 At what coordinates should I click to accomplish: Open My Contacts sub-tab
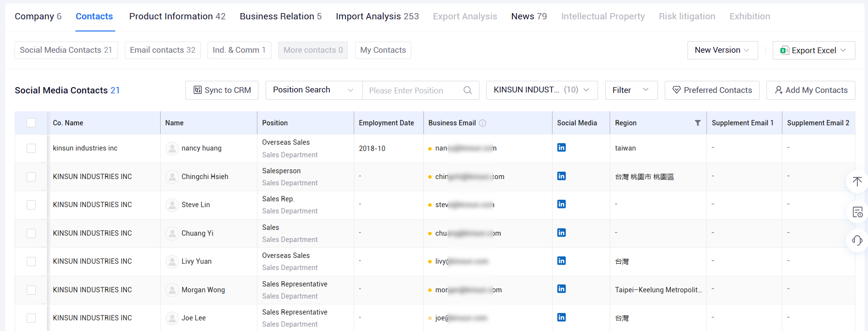pyautogui.click(x=383, y=50)
